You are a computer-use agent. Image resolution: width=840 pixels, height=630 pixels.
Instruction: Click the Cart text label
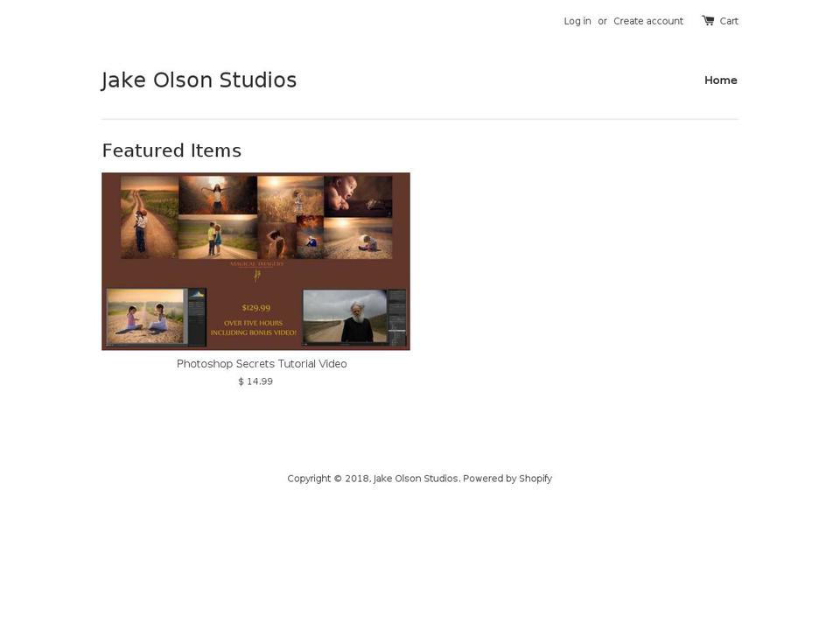tap(729, 20)
